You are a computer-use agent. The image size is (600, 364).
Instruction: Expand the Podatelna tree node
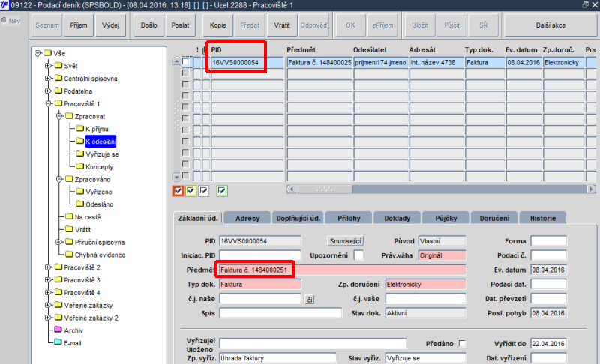48,91
